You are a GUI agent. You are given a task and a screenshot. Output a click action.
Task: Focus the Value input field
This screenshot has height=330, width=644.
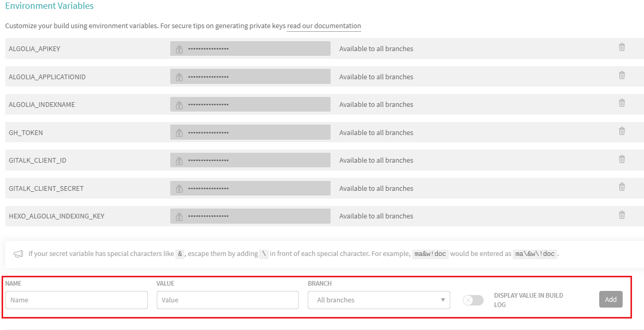(x=228, y=300)
